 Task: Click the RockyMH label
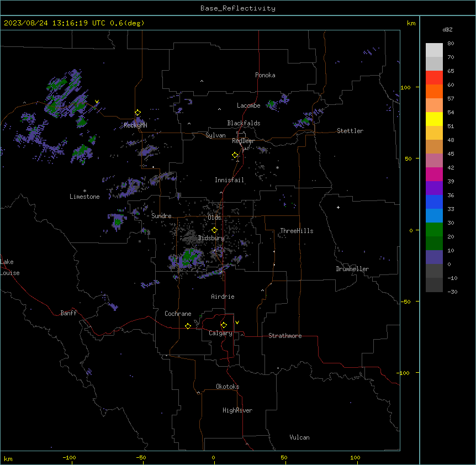135,125
